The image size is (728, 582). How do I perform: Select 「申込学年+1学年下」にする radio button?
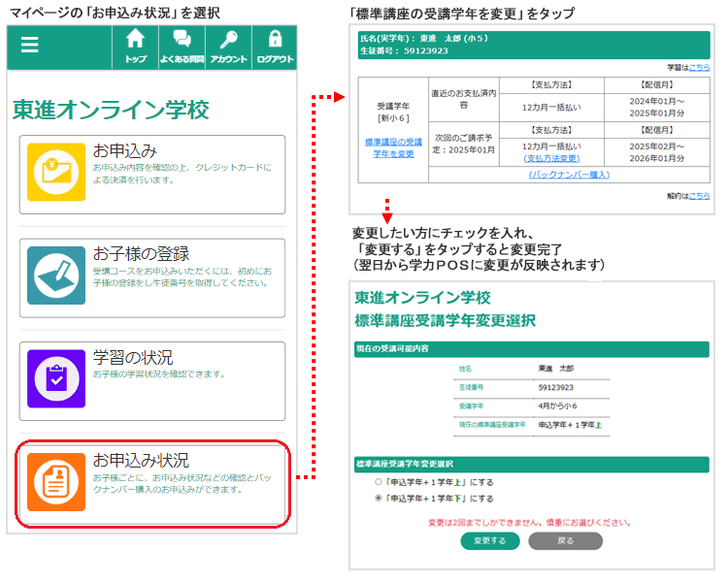pyautogui.click(x=379, y=498)
